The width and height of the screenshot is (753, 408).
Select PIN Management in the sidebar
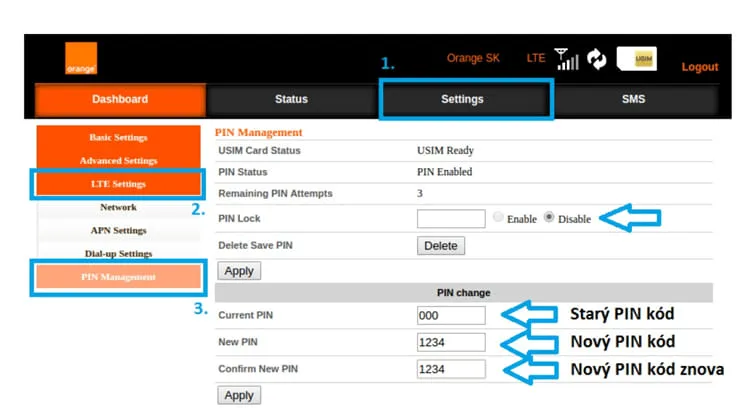click(x=118, y=277)
